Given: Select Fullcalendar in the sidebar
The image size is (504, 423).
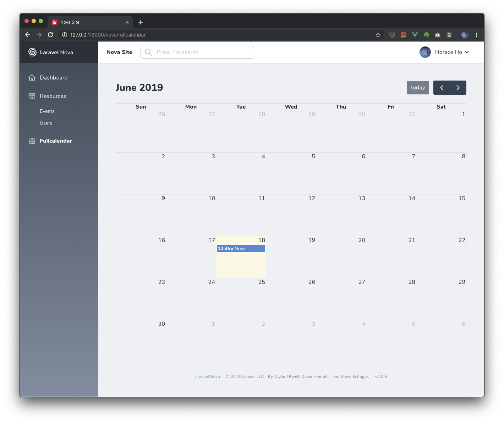Looking at the screenshot, I should [56, 141].
